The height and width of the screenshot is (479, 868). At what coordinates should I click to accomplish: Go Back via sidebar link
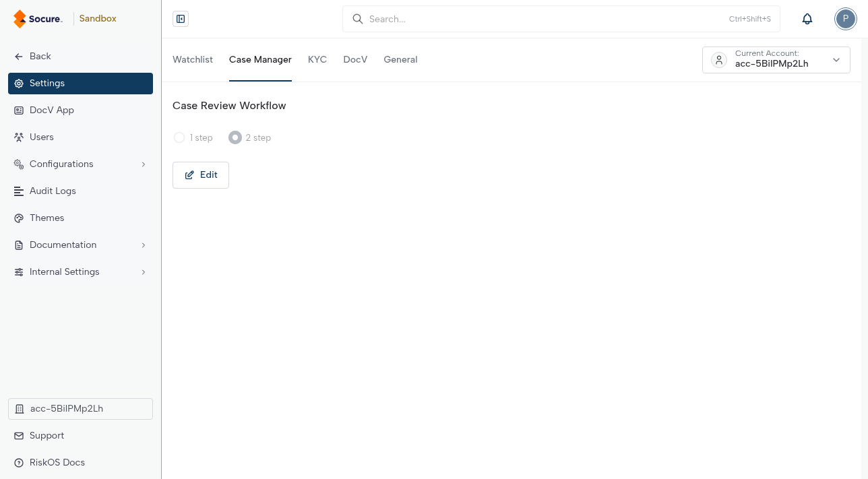click(80, 57)
